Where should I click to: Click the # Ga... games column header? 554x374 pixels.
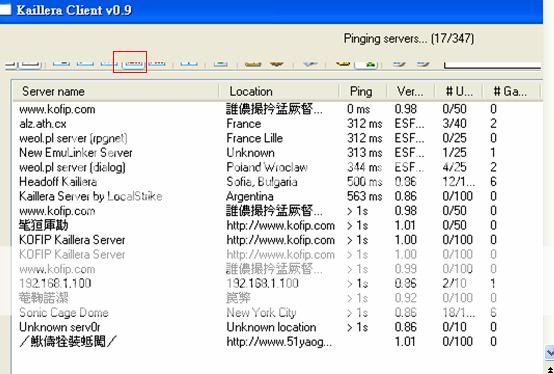tap(511, 91)
